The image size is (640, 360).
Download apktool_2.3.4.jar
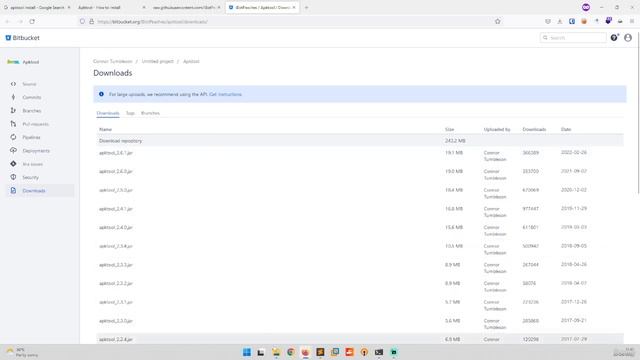coord(116,246)
